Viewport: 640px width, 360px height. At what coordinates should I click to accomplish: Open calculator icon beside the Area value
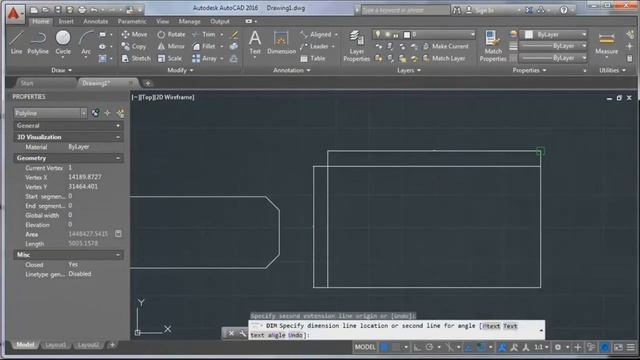(x=118, y=234)
